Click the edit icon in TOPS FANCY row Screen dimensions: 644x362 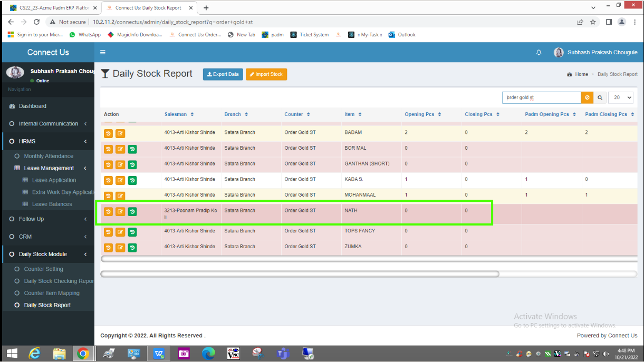120,232
